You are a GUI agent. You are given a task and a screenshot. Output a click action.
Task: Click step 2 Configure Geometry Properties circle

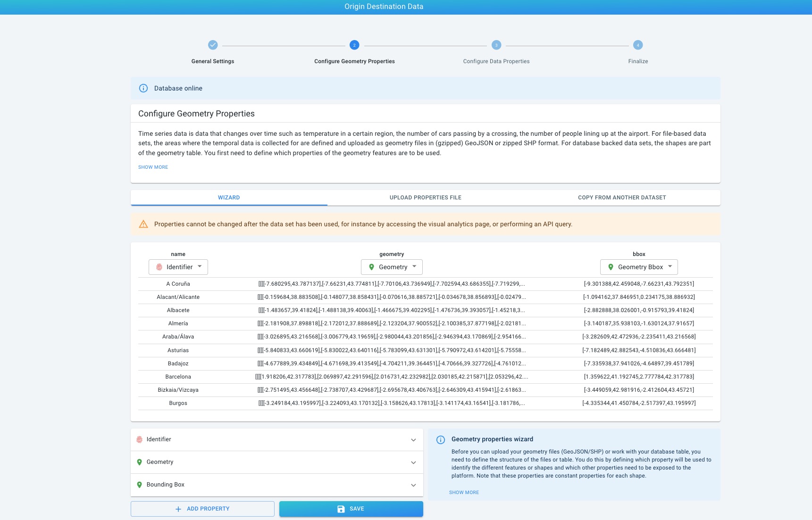tap(354, 45)
